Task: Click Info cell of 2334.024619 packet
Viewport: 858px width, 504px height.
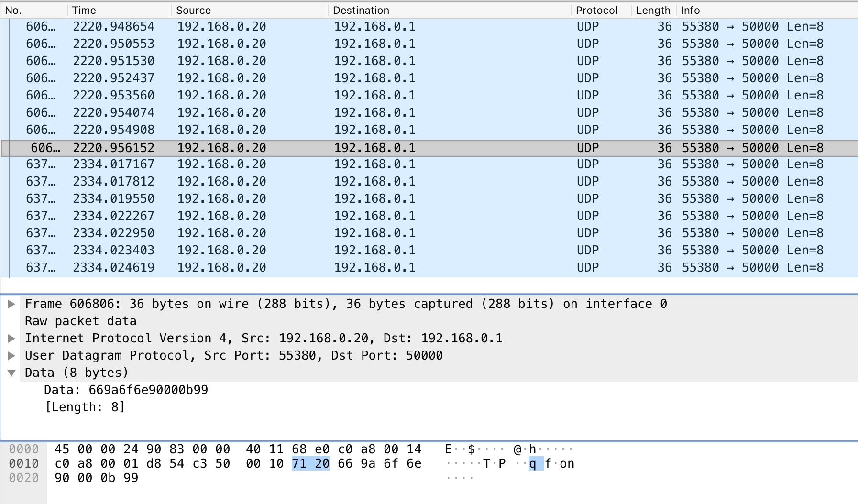Action: click(753, 268)
